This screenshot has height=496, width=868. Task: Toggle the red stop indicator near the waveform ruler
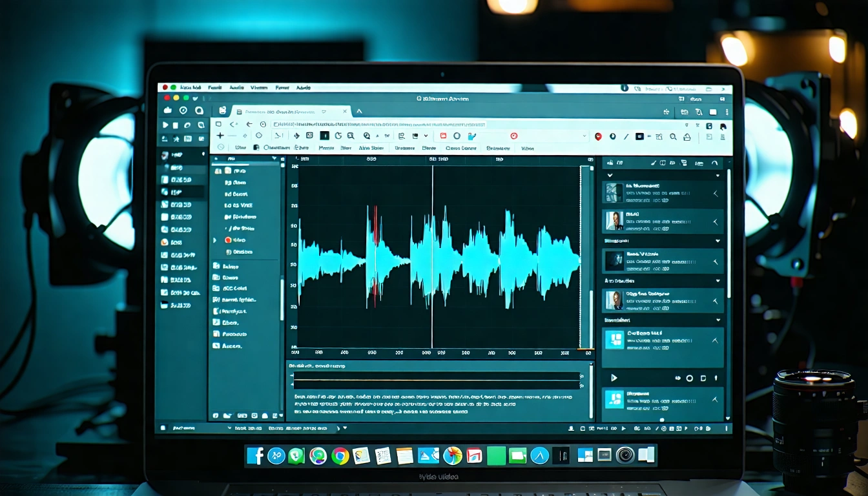point(375,210)
